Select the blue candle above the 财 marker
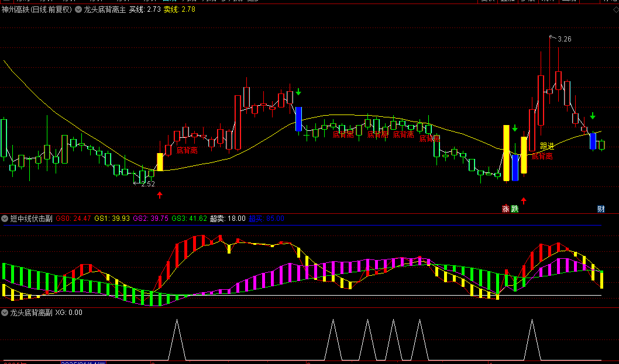Screen dimensions: 619x364 593,141
